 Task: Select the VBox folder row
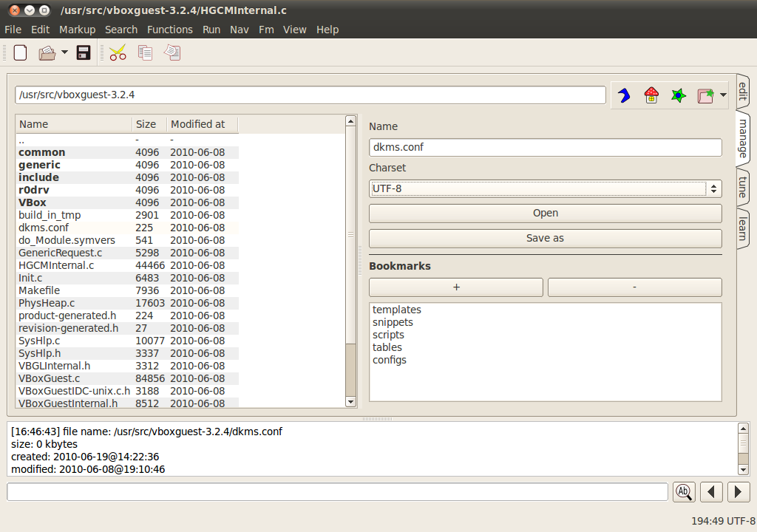(x=127, y=202)
